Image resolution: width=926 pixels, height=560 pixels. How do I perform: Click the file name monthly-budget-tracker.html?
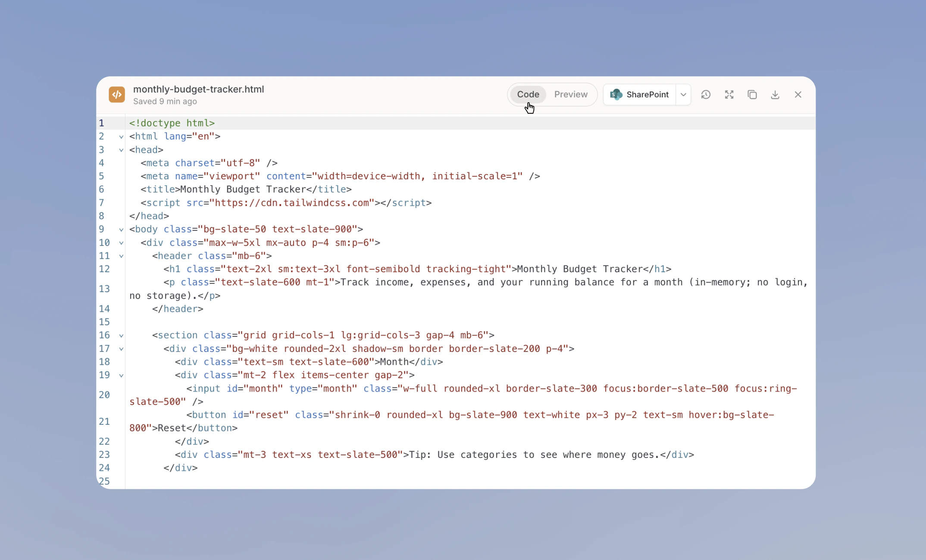(198, 89)
